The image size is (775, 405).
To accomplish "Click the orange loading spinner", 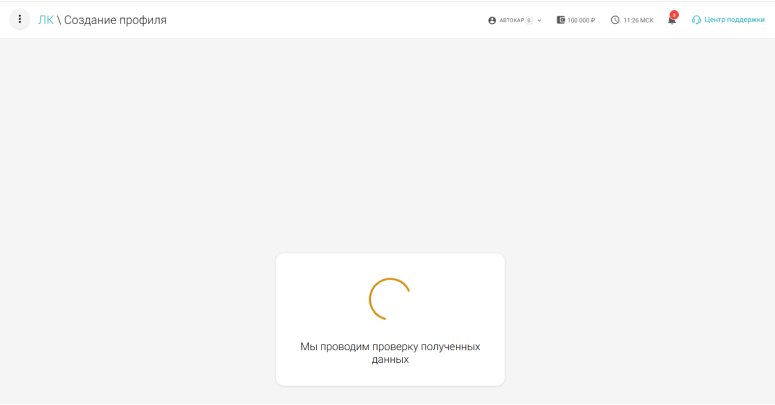I will (390, 298).
